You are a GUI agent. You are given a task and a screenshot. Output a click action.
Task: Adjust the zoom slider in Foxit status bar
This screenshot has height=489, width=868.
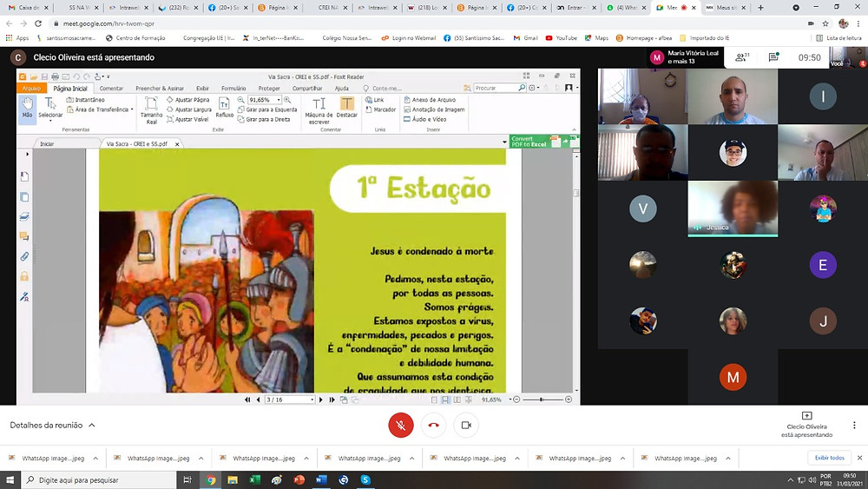542,400
